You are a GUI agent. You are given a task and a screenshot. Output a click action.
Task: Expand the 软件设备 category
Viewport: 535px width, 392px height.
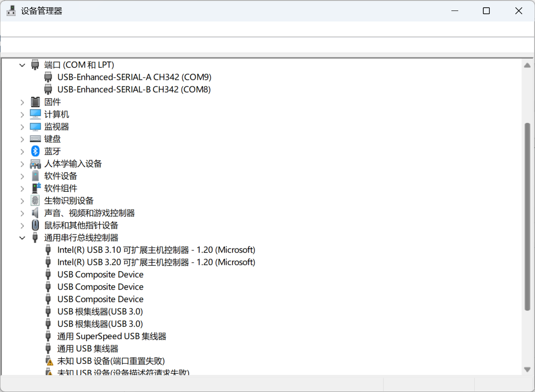[22, 176]
